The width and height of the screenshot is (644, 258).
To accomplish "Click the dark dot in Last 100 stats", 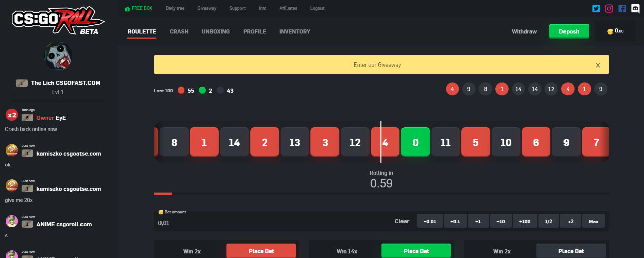I will (220, 91).
